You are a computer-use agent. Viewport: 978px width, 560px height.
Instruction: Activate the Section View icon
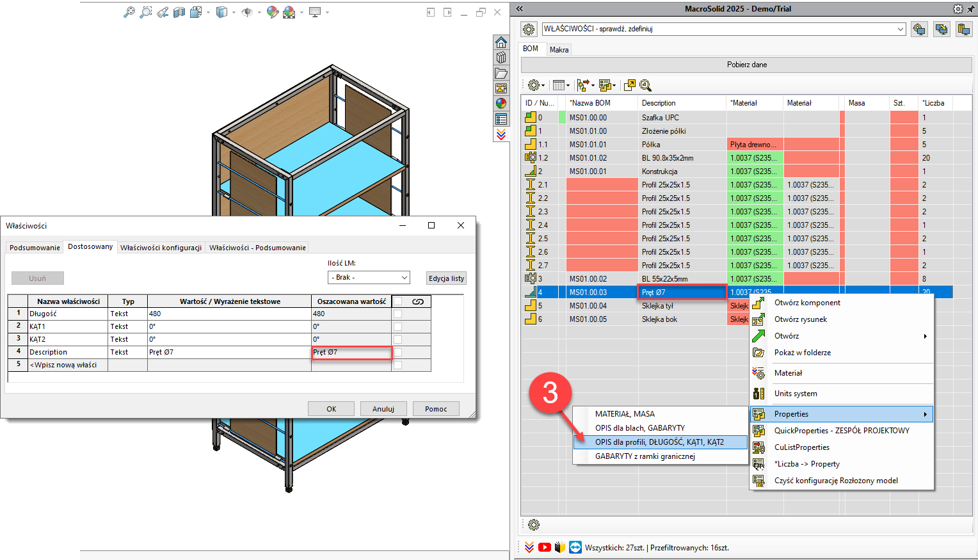pyautogui.click(x=179, y=12)
